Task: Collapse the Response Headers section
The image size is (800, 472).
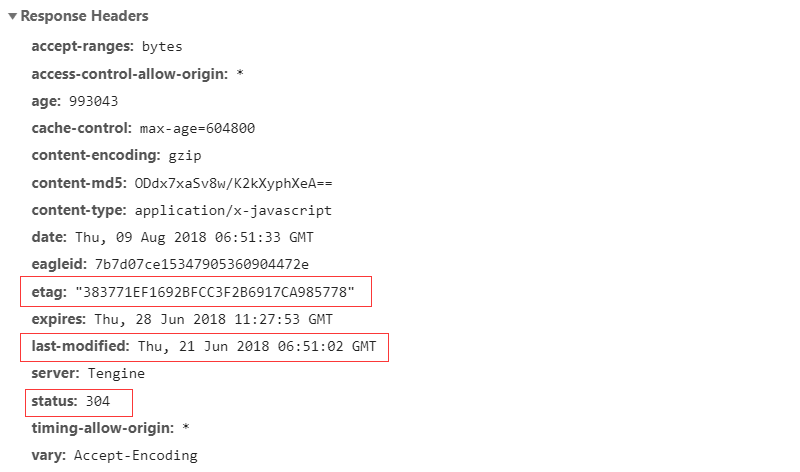Action: pyautogui.click(x=12, y=16)
